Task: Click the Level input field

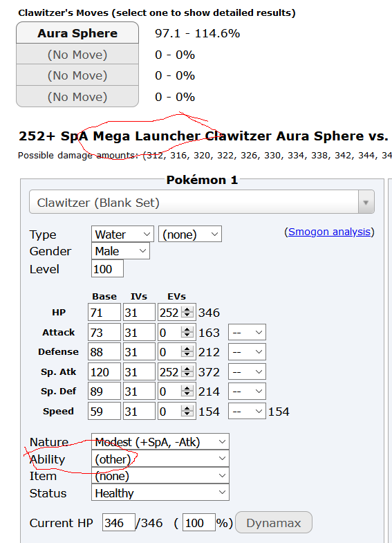Action: point(107,269)
